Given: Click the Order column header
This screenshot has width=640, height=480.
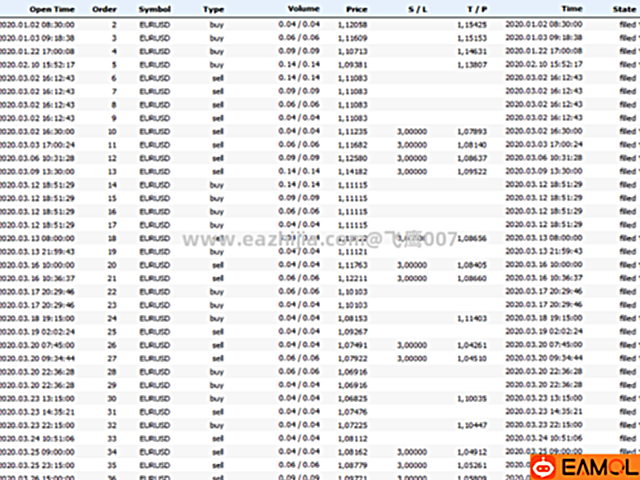Looking at the screenshot, I should tap(103, 7).
